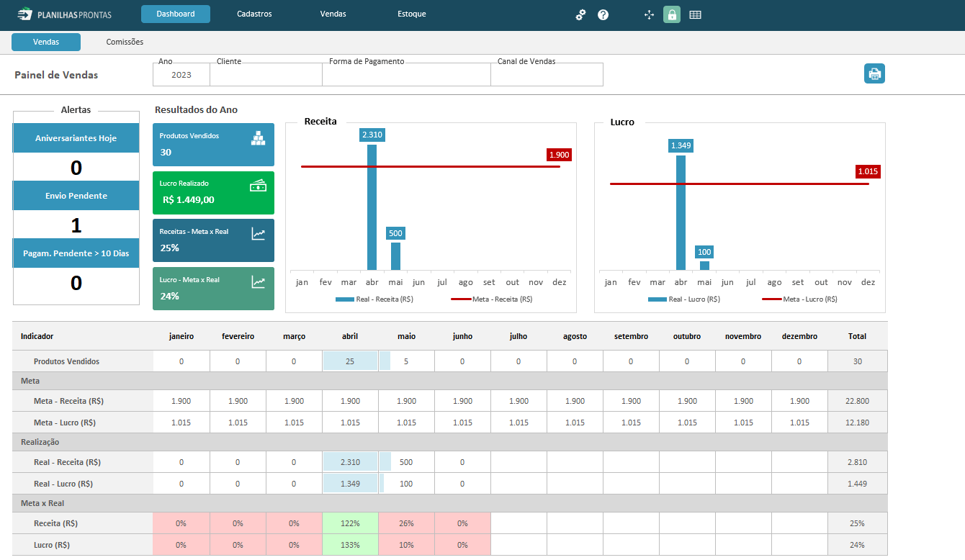The image size is (965, 560).
Task: Select the abril Real - Receita cell
Action: click(x=350, y=462)
